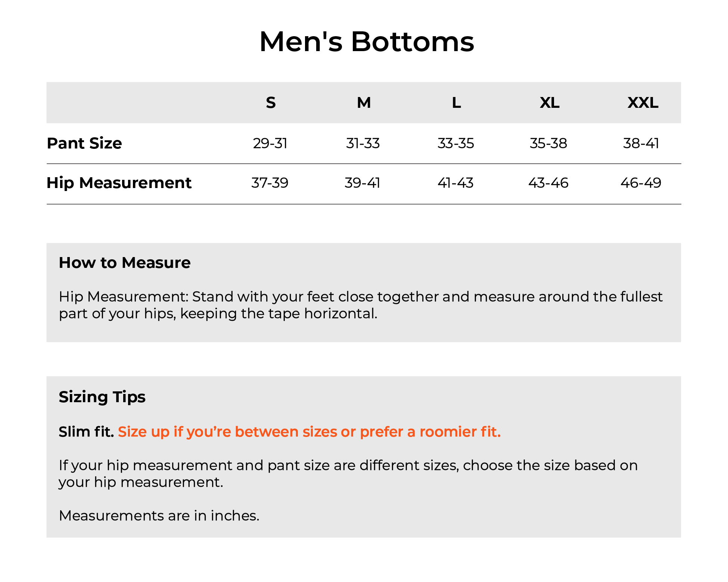Screen dimensions: 728x582
Task: Select the L size column header
Action: (x=456, y=103)
